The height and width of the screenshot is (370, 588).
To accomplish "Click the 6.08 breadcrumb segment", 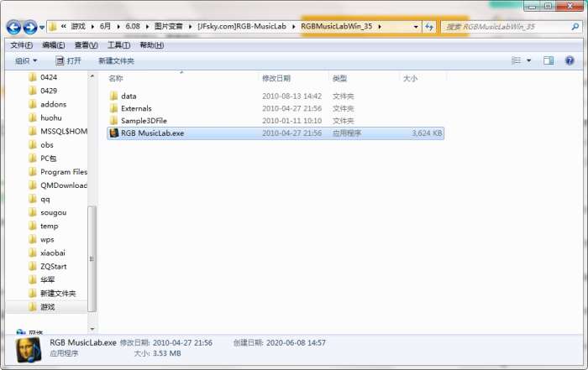I will pyautogui.click(x=133, y=26).
